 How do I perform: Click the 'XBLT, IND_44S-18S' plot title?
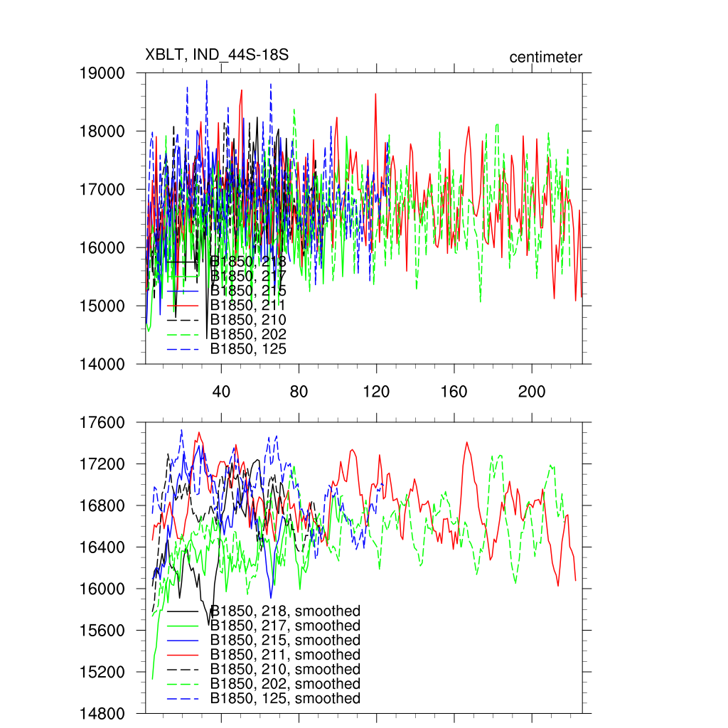point(216,55)
